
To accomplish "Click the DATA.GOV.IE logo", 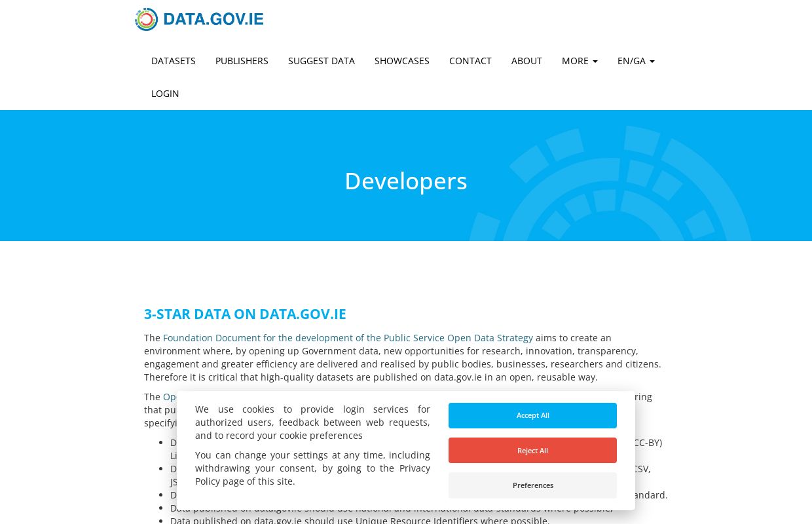I will tap(199, 19).
